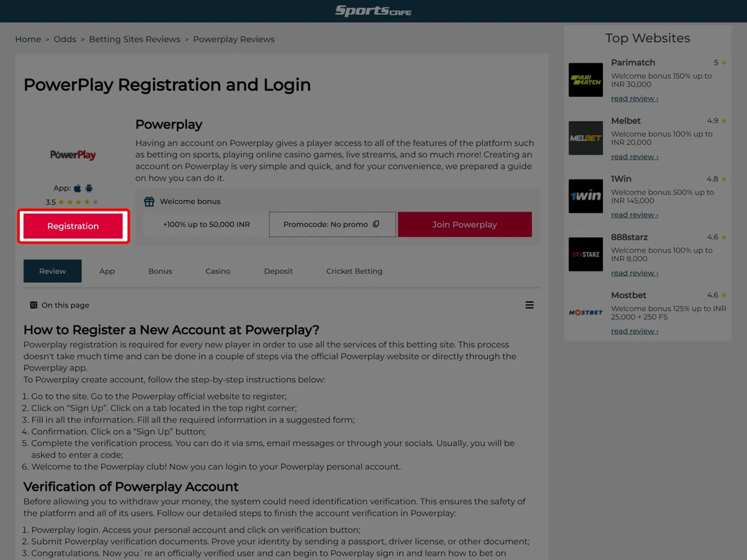747x560 pixels.
Task: Click the Registration button
Action: tap(73, 226)
